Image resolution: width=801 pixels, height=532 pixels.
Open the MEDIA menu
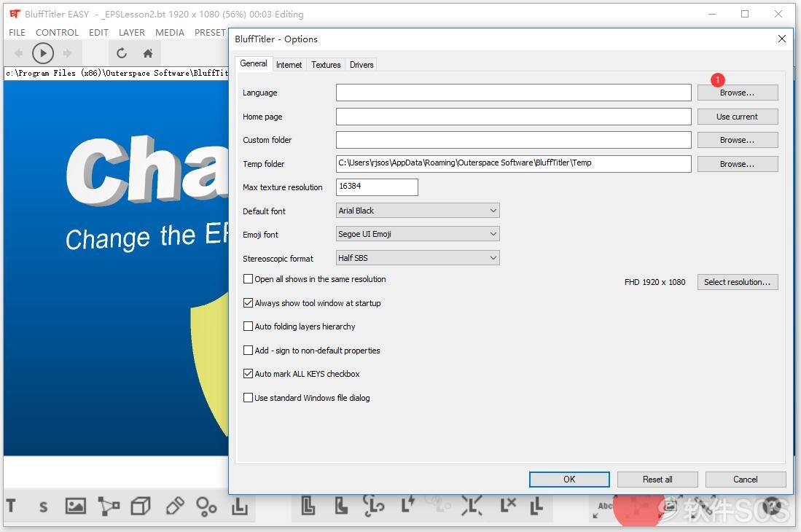tap(170, 32)
